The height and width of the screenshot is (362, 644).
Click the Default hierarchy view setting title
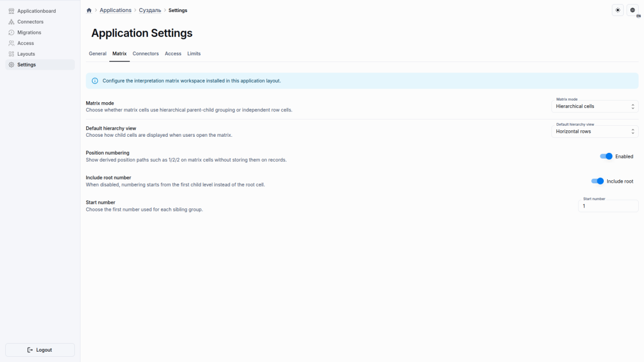click(x=111, y=128)
